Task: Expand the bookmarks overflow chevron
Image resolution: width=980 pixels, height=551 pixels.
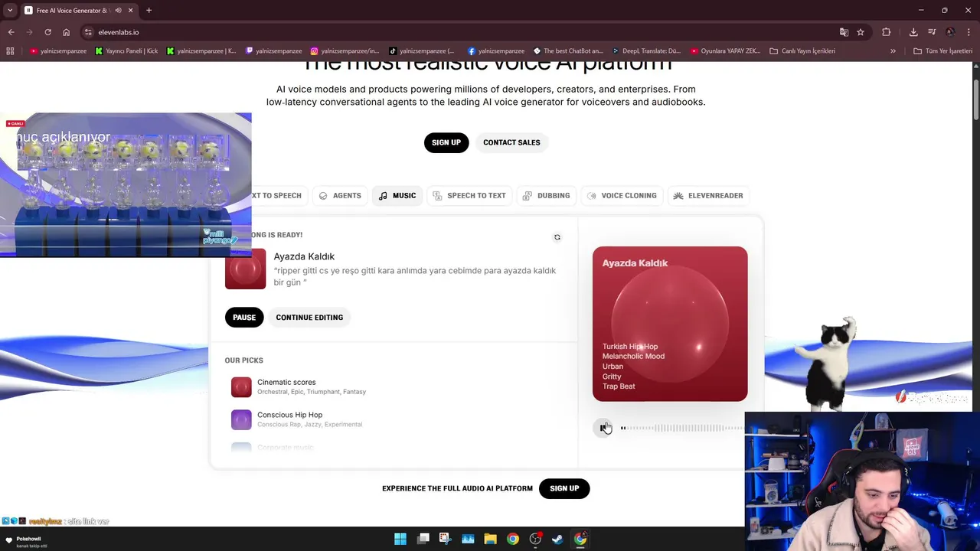Action: point(893,51)
